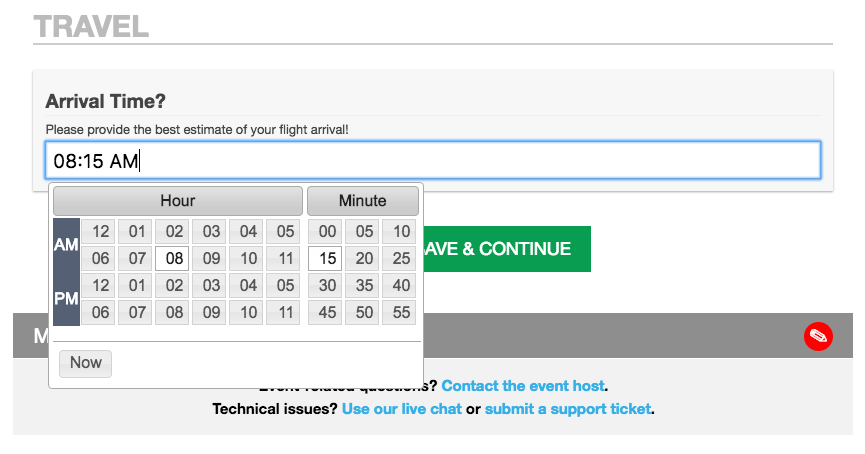
Task: Pick hour 11 in the PM row
Action: coord(285,313)
